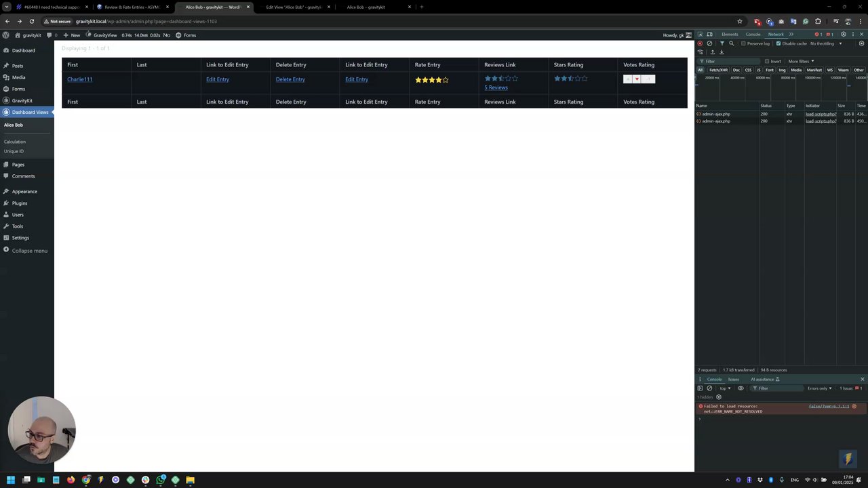Open Firefox from taskbar
Image resolution: width=868 pixels, height=488 pixels.
[71, 480]
